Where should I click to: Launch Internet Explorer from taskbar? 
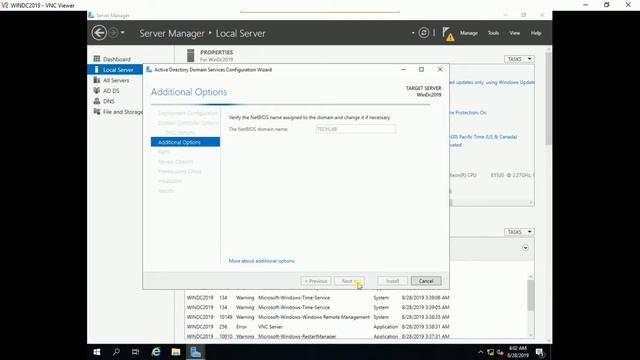tap(156, 352)
